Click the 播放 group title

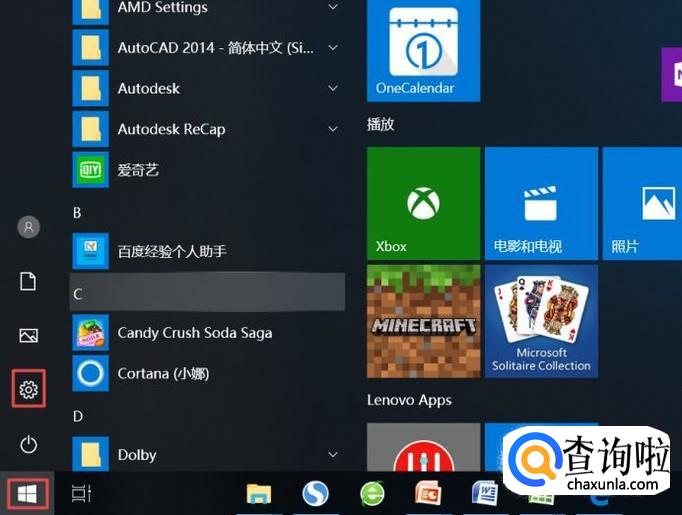[x=380, y=124]
